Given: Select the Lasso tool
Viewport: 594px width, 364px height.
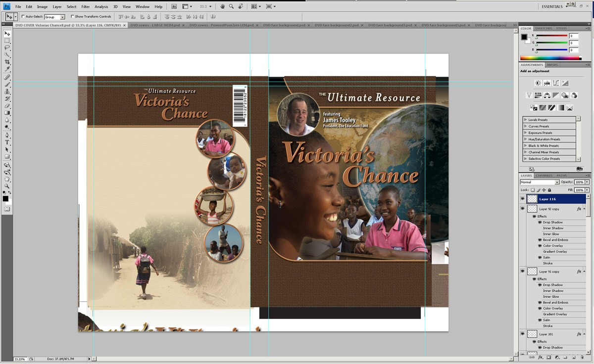Looking at the screenshot, I should [x=7, y=48].
